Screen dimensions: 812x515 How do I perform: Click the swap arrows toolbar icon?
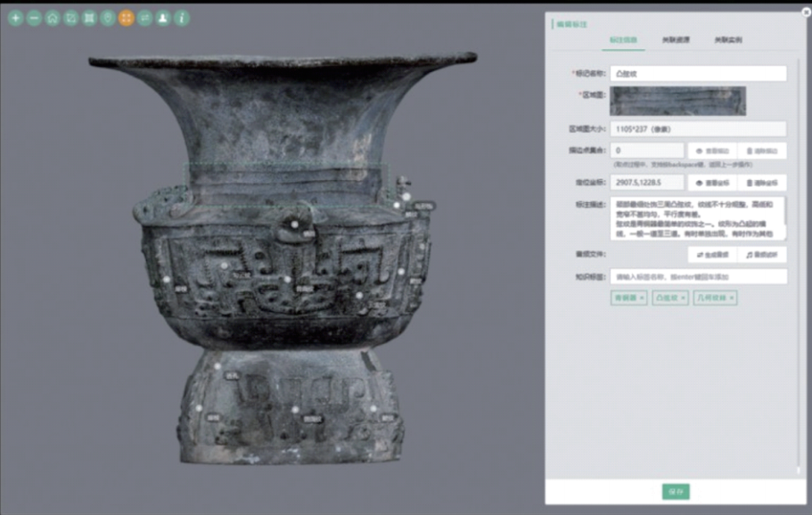tap(144, 18)
